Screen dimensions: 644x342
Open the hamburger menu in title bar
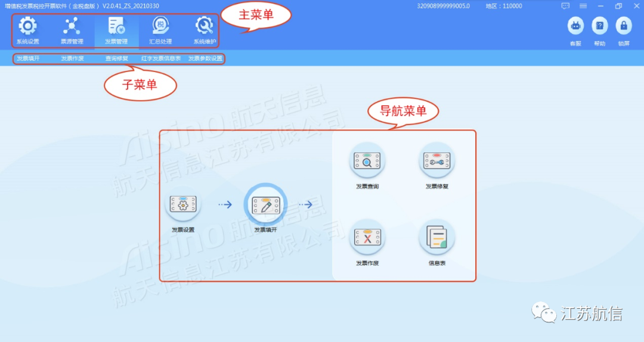click(x=583, y=6)
